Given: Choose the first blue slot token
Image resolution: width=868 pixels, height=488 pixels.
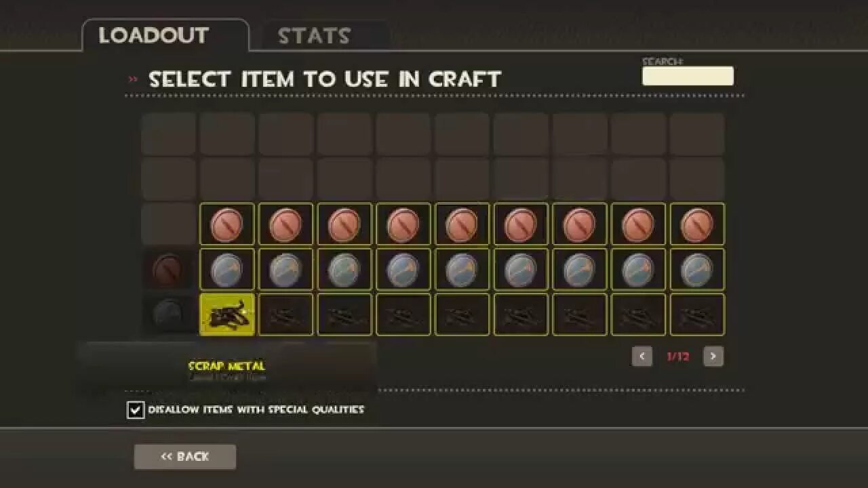Looking at the screenshot, I should point(227,269).
